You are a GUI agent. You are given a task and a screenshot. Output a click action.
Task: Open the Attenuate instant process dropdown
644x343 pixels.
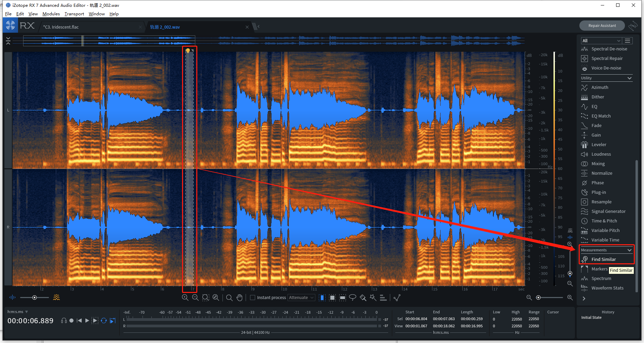[x=301, y=298]
